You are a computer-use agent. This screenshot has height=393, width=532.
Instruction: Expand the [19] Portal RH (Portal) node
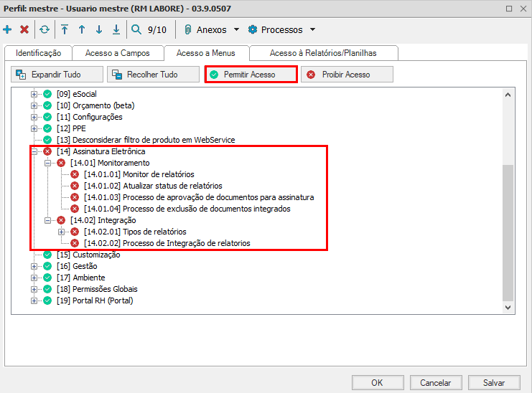pyautogui.click(x=34, y=301)
